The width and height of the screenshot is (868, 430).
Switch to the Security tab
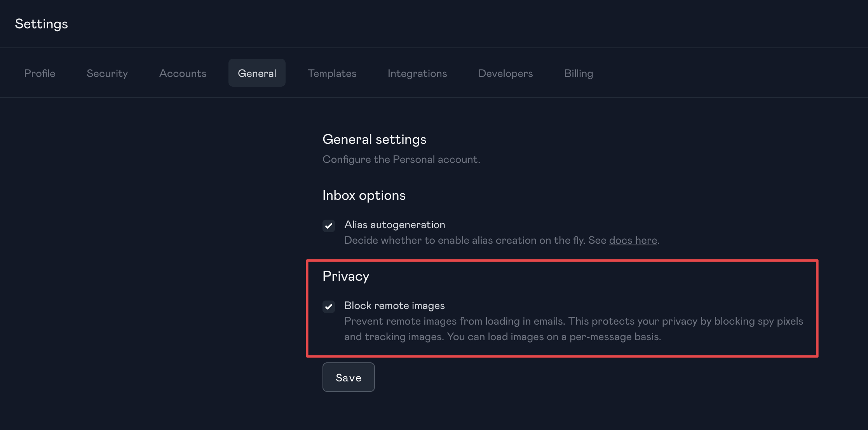pyautogui.click(x=107, y=73)
